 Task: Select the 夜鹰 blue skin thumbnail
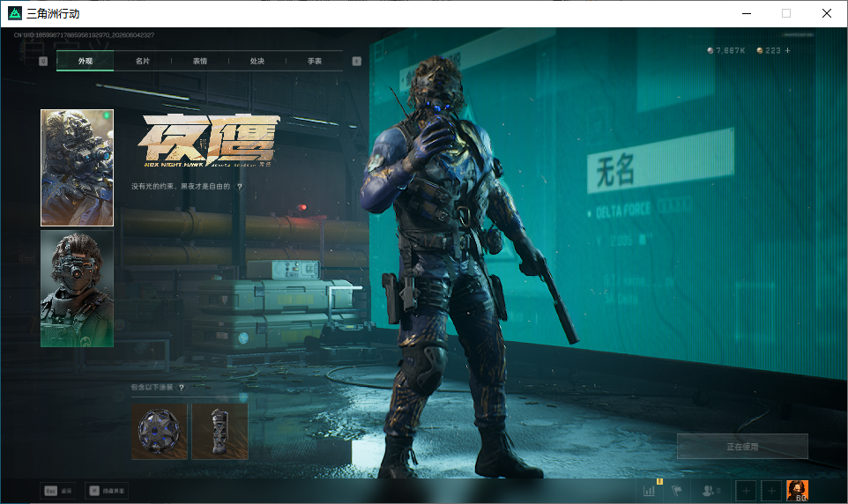pyautogui.click(x=77, y=167)
